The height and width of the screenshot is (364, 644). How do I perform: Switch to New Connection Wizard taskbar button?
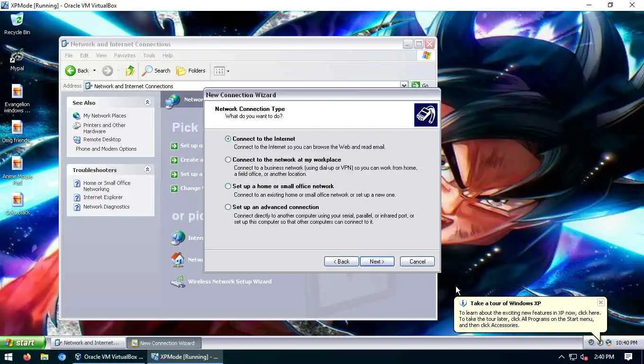pyautogui.click(x=165, y=343)
